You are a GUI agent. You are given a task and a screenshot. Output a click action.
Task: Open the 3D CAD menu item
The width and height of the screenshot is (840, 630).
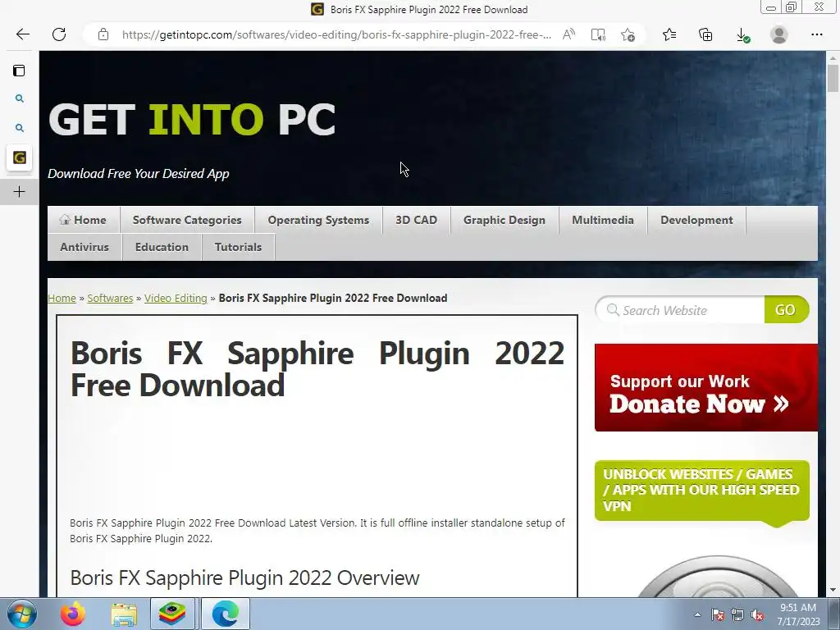(416, 220)
